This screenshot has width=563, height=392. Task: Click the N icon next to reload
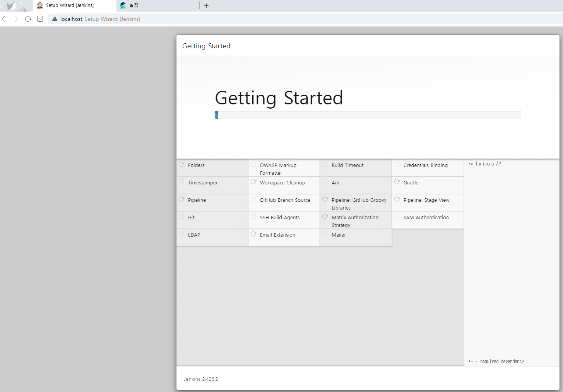pyautogui.click(x=40, y=19)
